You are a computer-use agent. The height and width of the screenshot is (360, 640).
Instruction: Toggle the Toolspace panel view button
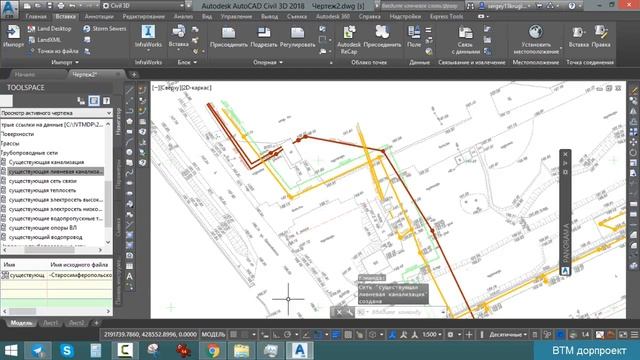click(94, 100)
